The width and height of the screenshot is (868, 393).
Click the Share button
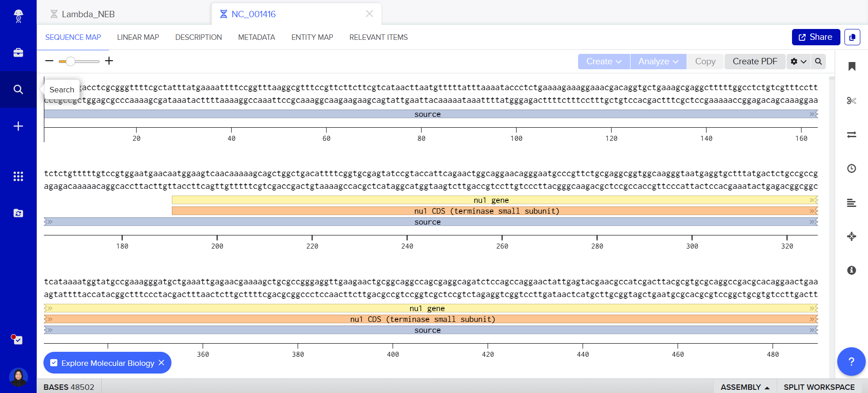pos(816,37)
